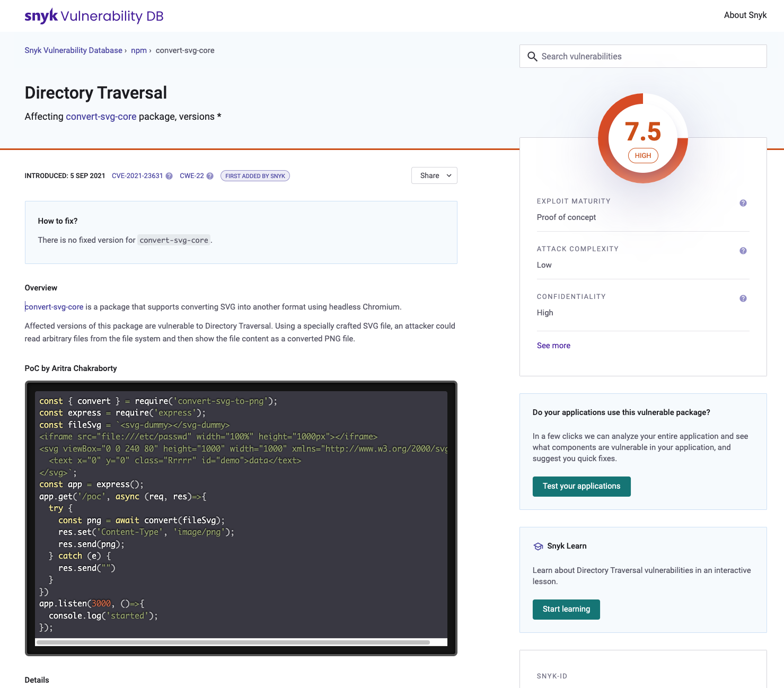
Task: Click the code block horizontal scrollbar
Action: click(233, 642)
